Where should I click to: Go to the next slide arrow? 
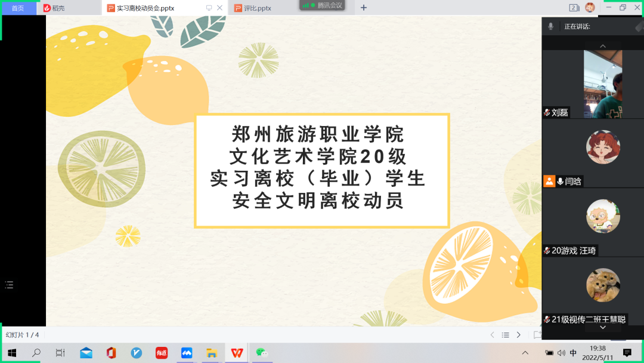[519, 335]
